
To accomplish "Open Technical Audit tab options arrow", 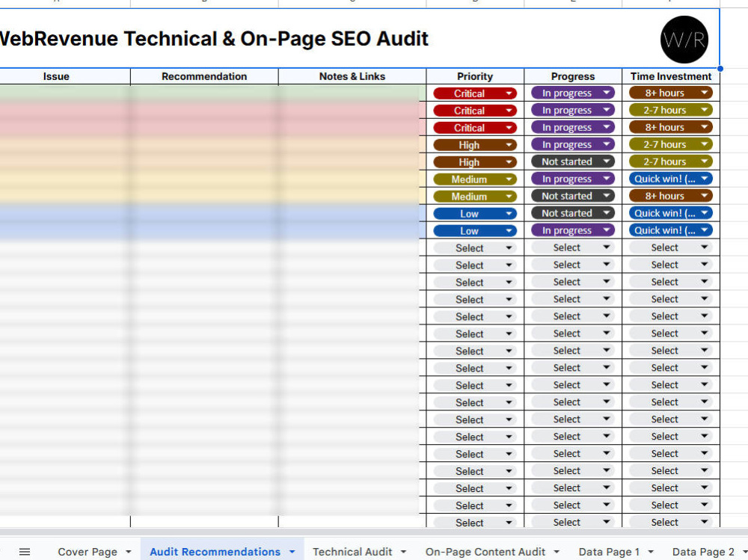I will pos(403,552).
